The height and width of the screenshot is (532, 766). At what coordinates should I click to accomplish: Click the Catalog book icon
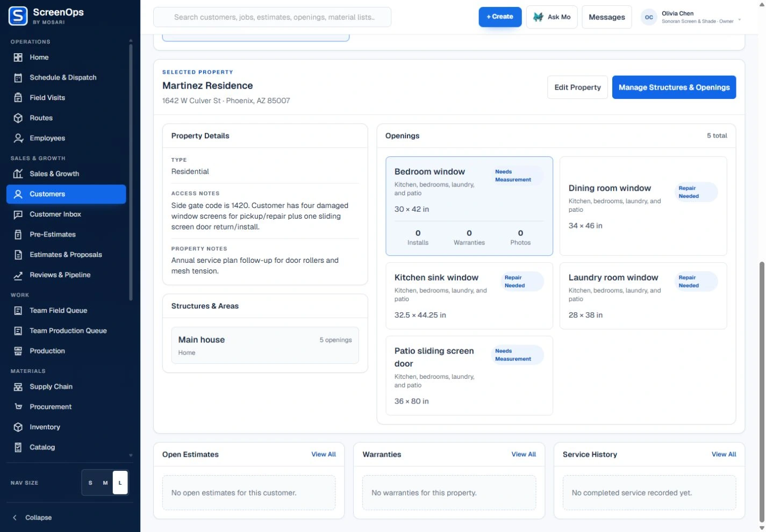(x=18, y=448)
